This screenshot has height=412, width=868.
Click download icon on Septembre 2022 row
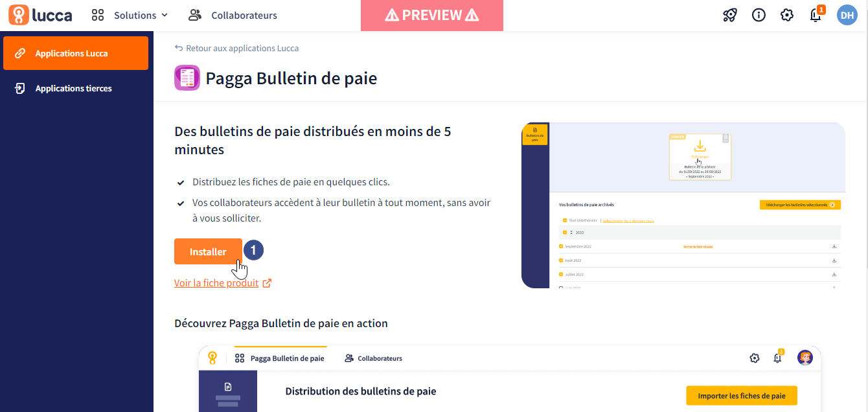pyautogui.click(x=834, y=246)
